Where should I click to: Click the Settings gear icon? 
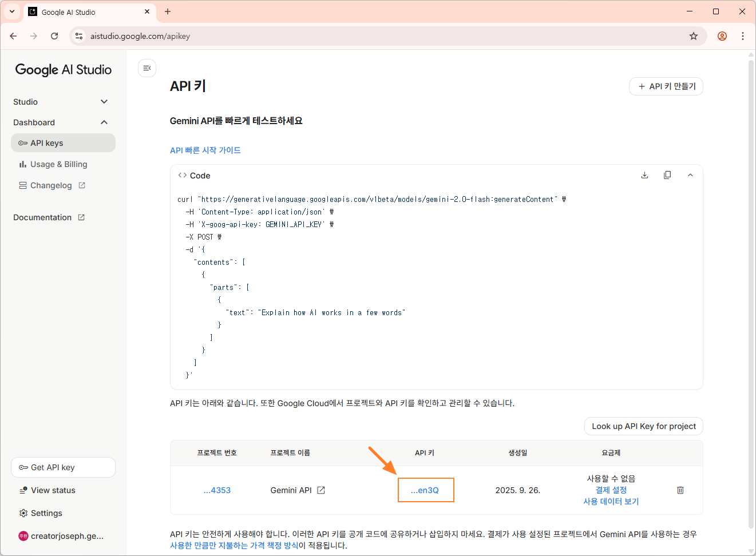pos(23,513)
